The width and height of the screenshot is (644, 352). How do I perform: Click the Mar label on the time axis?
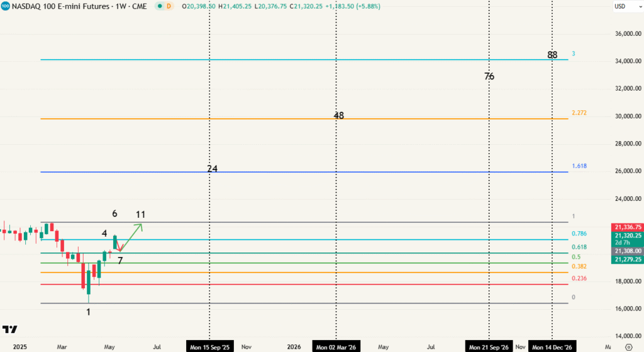coord(62,347)
